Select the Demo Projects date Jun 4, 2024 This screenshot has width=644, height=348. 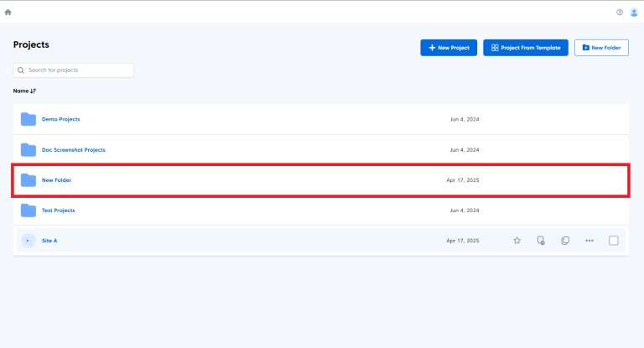point(464,119)
